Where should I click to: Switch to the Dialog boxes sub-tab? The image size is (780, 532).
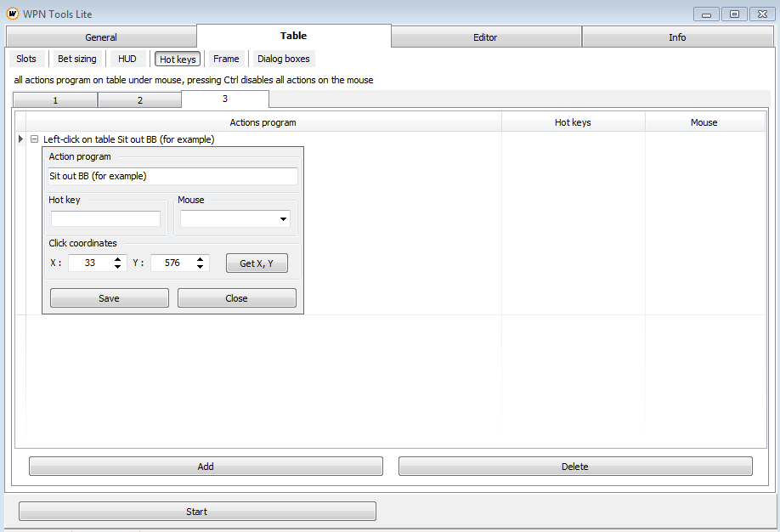[x=284, y=59]
